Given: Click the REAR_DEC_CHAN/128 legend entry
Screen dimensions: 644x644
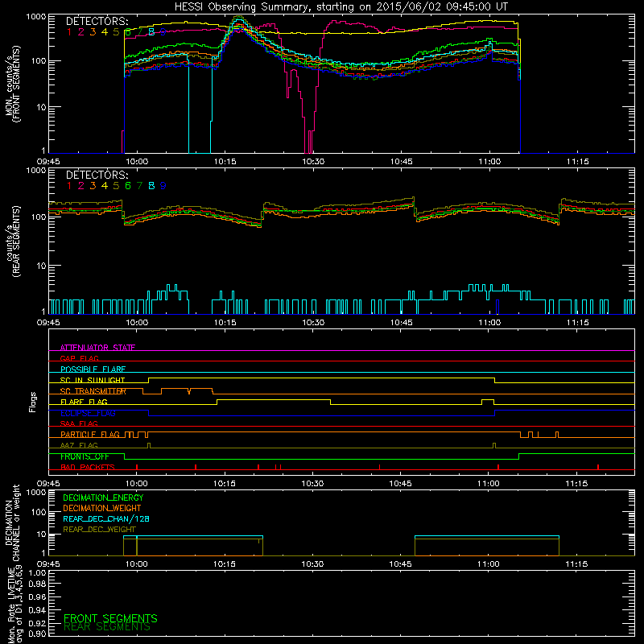Looking at the screenshot, I should coord(106,518).
